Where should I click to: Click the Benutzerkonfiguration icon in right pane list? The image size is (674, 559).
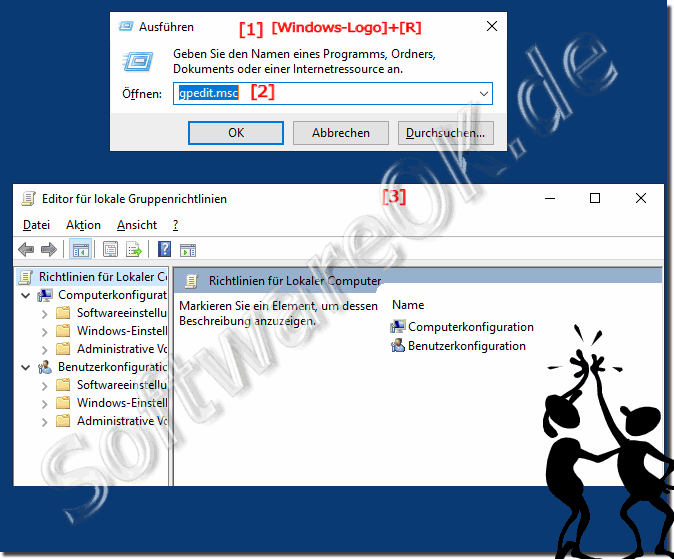398,346
